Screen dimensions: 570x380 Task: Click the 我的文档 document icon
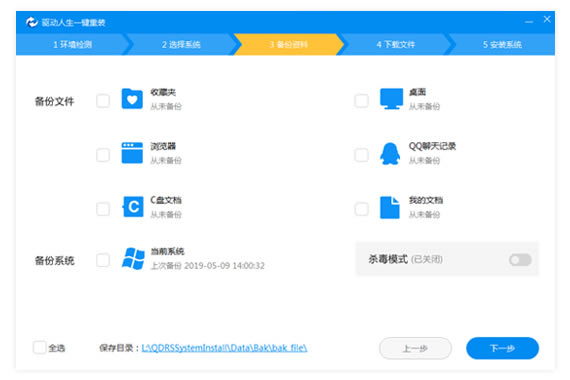click(x=390, y=207)
